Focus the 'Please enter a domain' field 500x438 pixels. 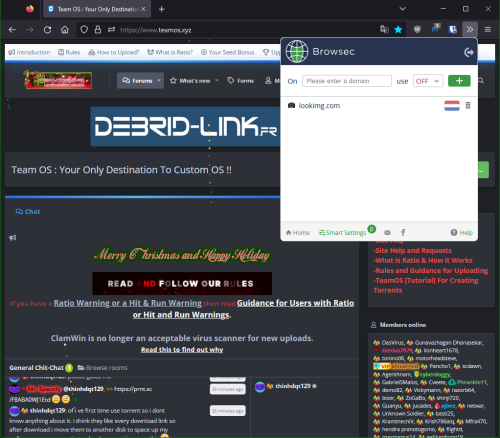click(x=347, y=81)
